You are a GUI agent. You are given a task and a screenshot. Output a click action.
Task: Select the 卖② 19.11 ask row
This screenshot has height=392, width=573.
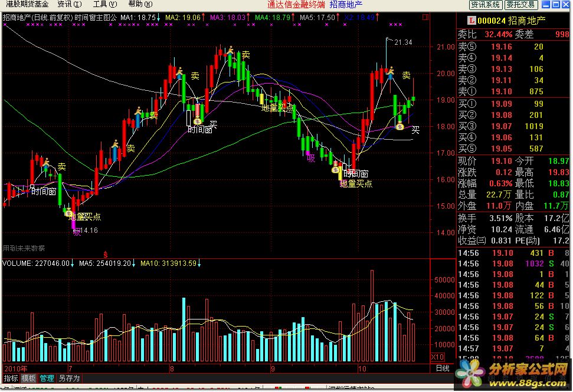513,80
